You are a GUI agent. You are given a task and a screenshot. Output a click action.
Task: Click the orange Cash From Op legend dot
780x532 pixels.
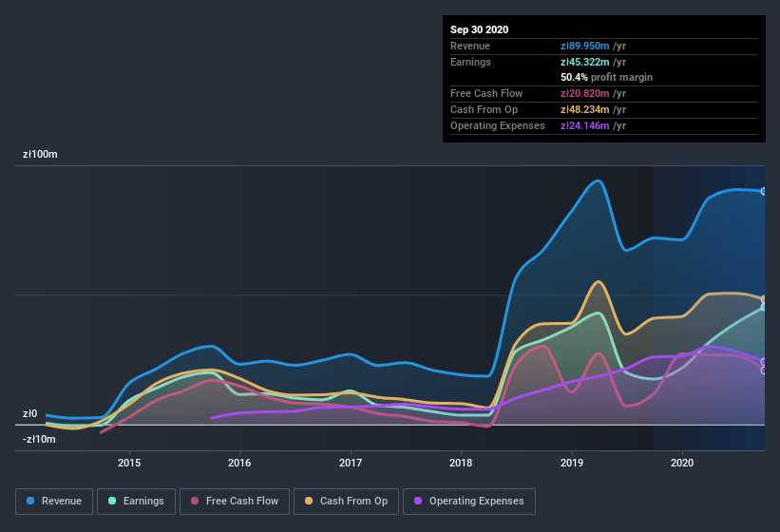click(309, 501)
